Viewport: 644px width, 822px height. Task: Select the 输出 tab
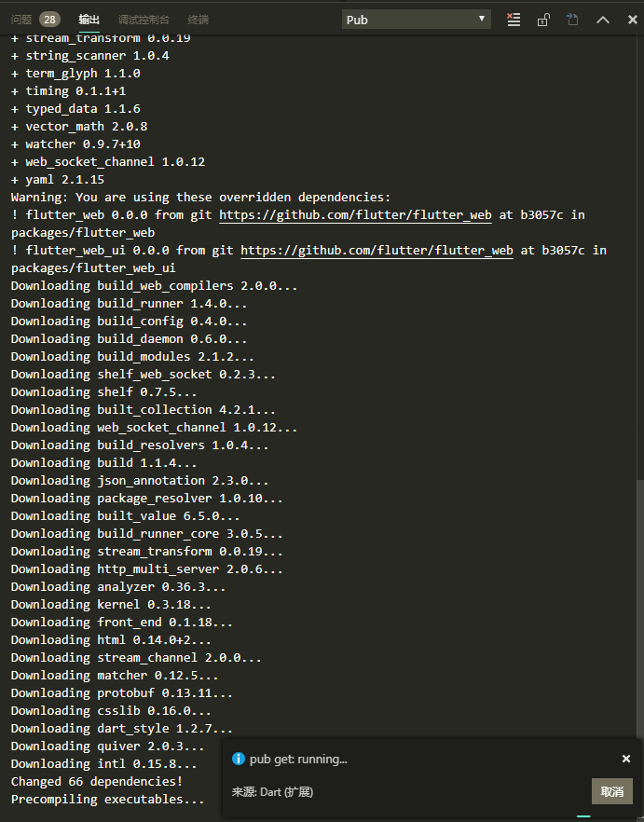(x=89, y=20)
